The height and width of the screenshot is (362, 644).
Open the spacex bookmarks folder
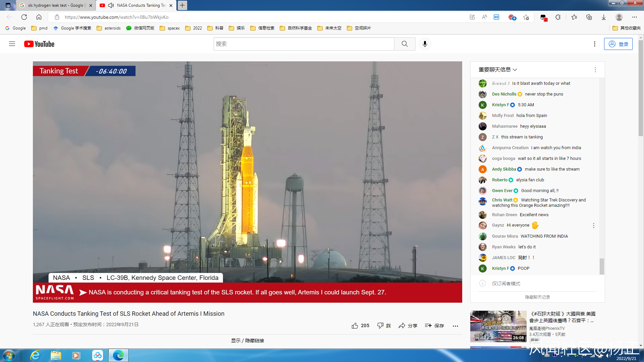[x=170, y=28]
